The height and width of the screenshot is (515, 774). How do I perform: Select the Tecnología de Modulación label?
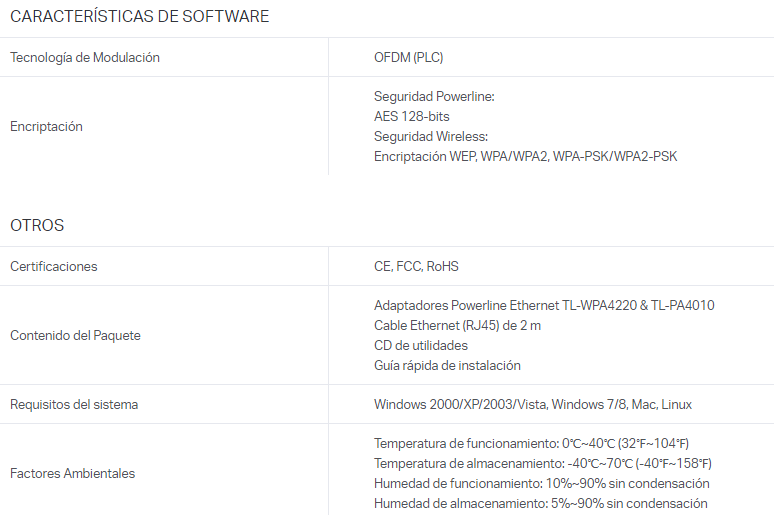[x=85, y=57]
